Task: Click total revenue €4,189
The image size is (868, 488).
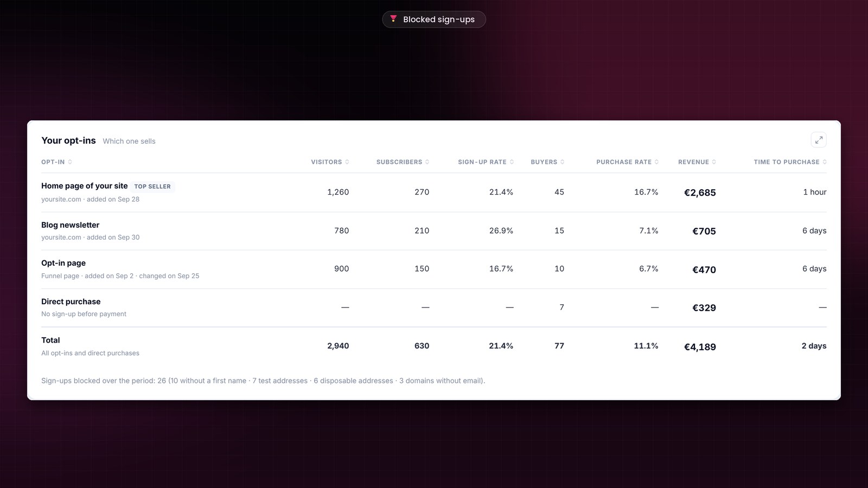Action: [x=700, y=347]
